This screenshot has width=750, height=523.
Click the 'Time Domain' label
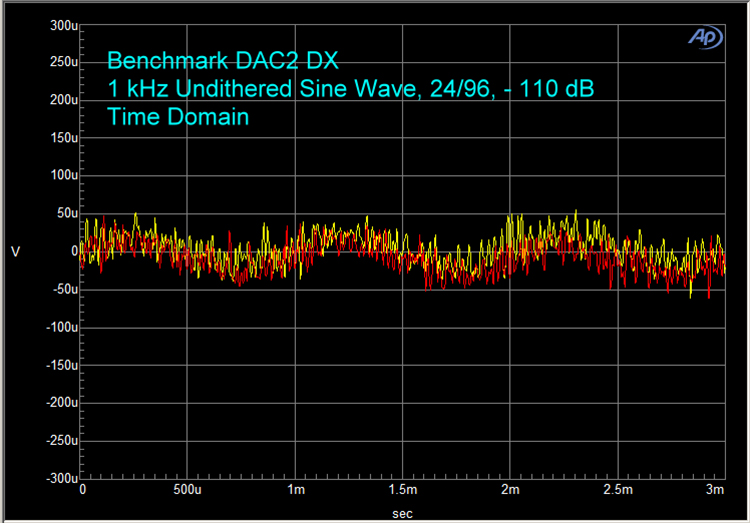178,118
